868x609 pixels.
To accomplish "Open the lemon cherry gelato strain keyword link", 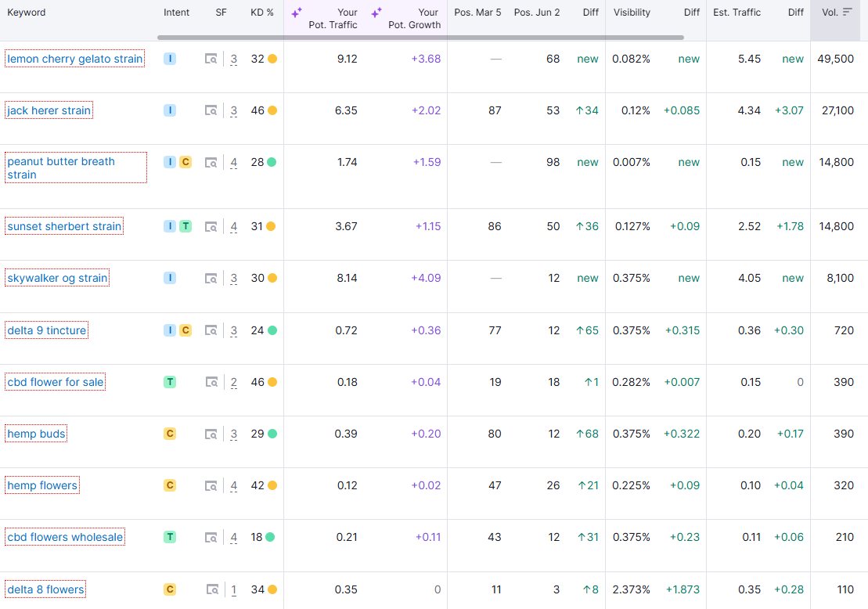I will (74, 59).
